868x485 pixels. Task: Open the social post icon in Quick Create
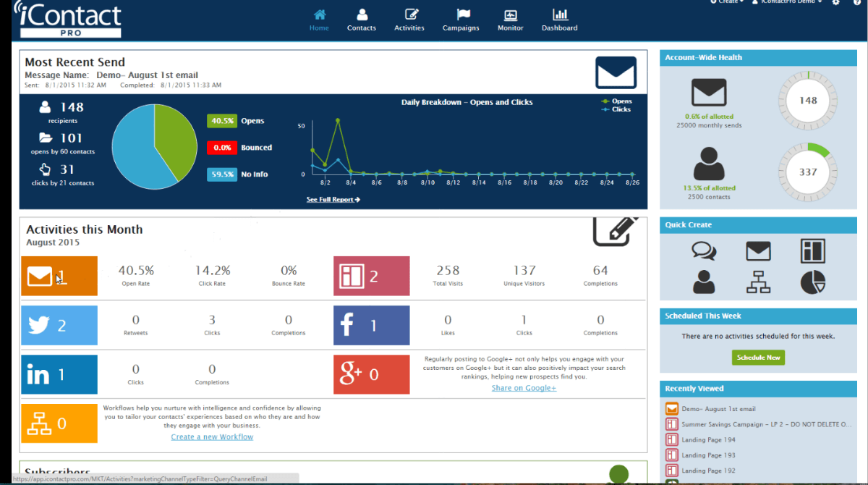click(x=705, y=250)
